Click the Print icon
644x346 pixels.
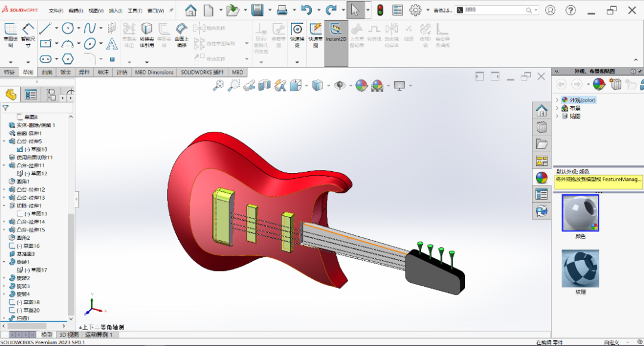pos(282,10)
